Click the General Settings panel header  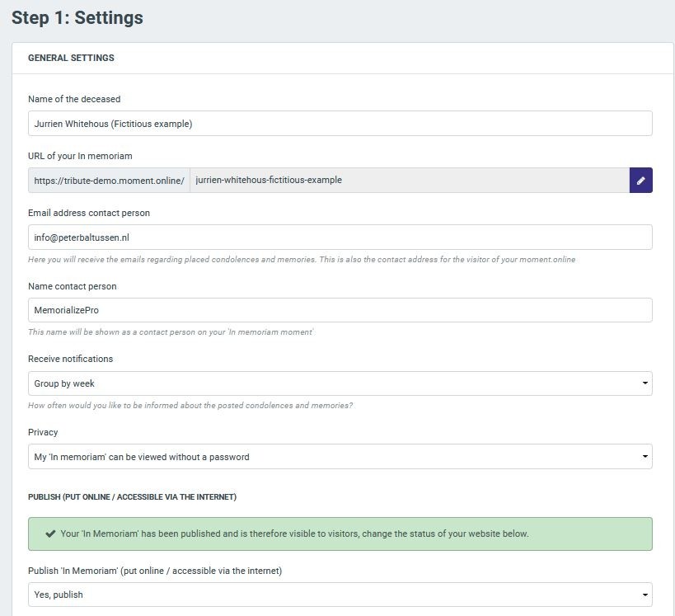pos(72,59)
